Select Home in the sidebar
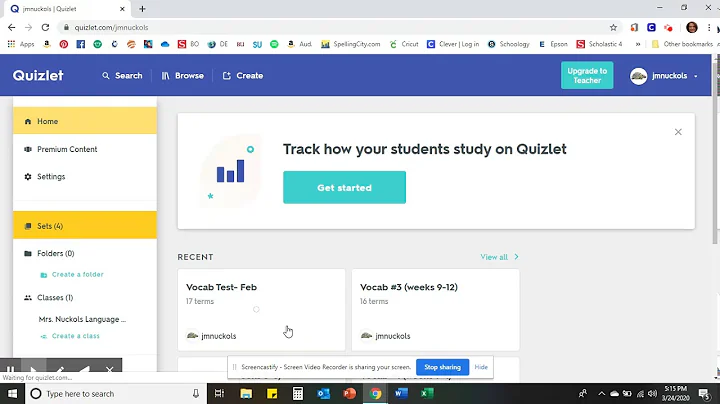The height and width of the screenshot is (404, 720). 85,121
